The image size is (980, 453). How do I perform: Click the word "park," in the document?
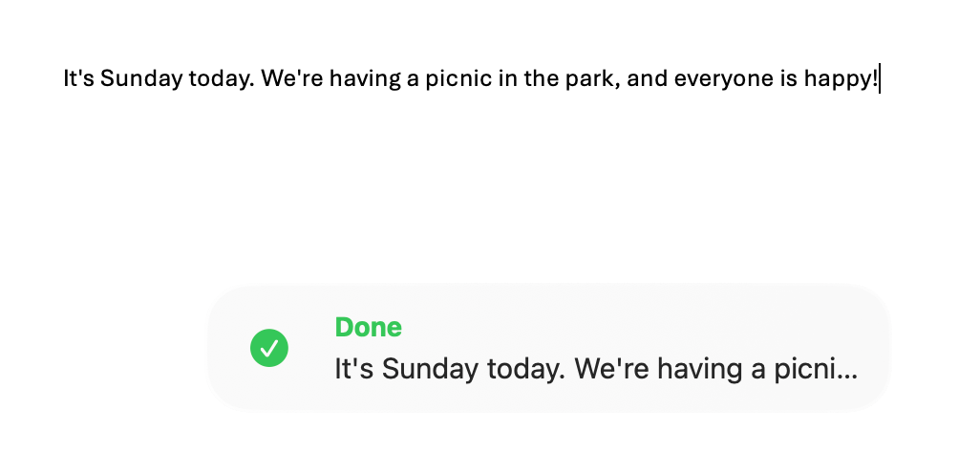[x=591, y=78]
